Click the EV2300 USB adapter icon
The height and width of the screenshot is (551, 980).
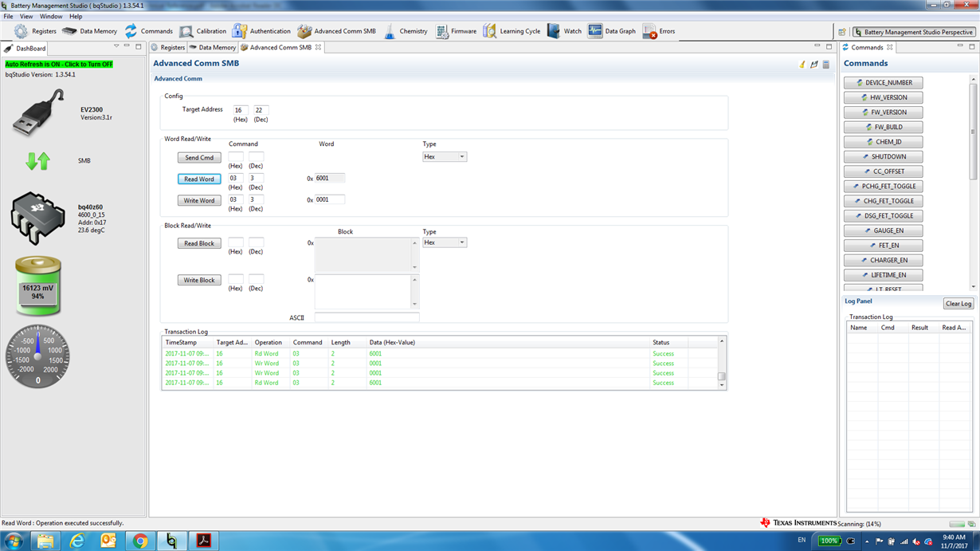tap(38, 112)
